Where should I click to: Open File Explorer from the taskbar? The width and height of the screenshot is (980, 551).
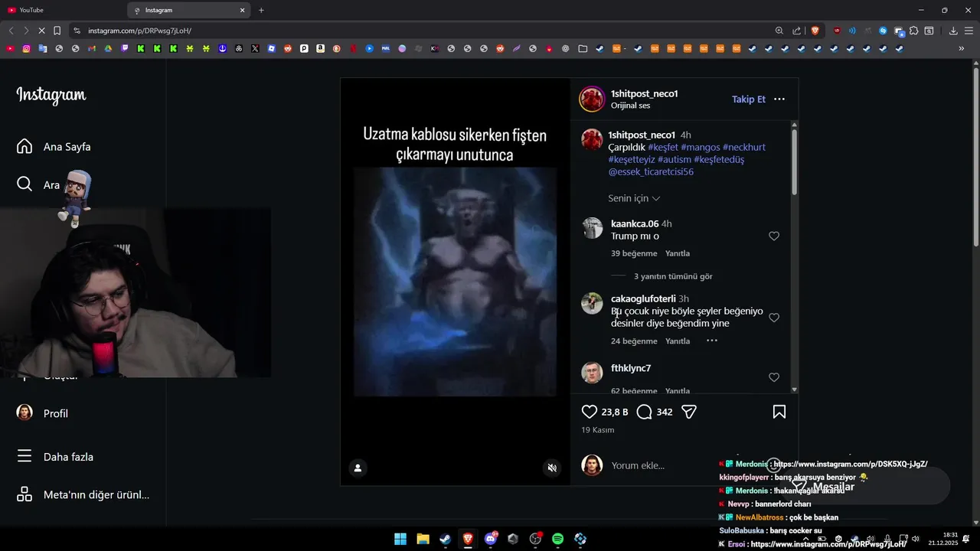coord(423,539)
